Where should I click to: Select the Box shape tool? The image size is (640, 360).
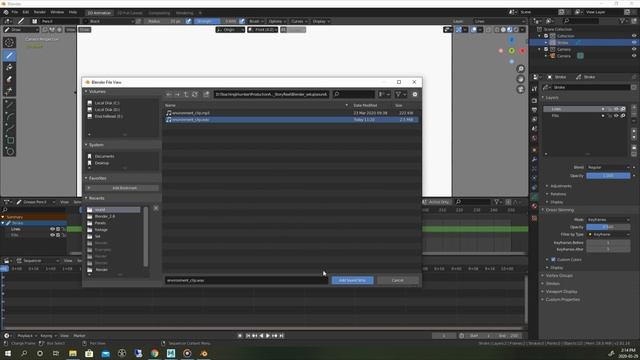tap(9, 140)
